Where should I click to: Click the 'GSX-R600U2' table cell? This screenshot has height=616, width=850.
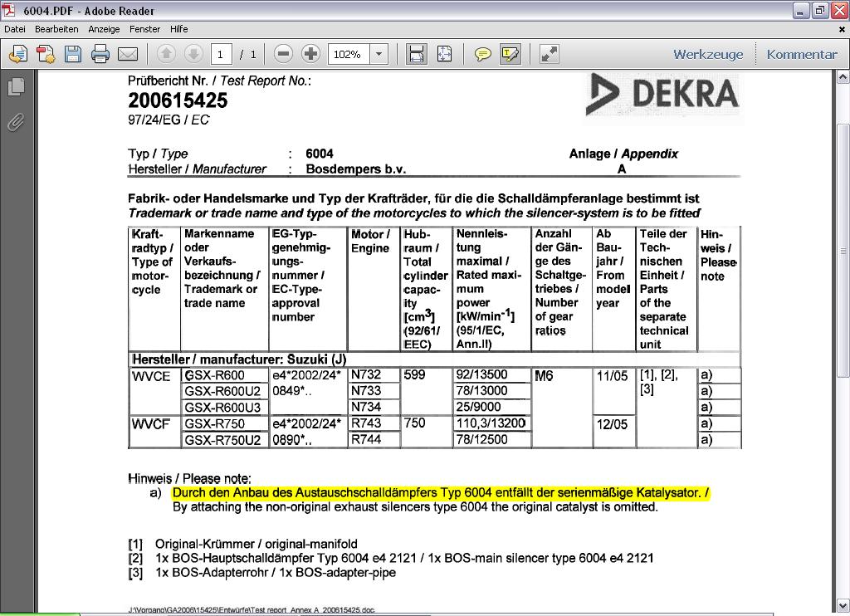point(222,392)
